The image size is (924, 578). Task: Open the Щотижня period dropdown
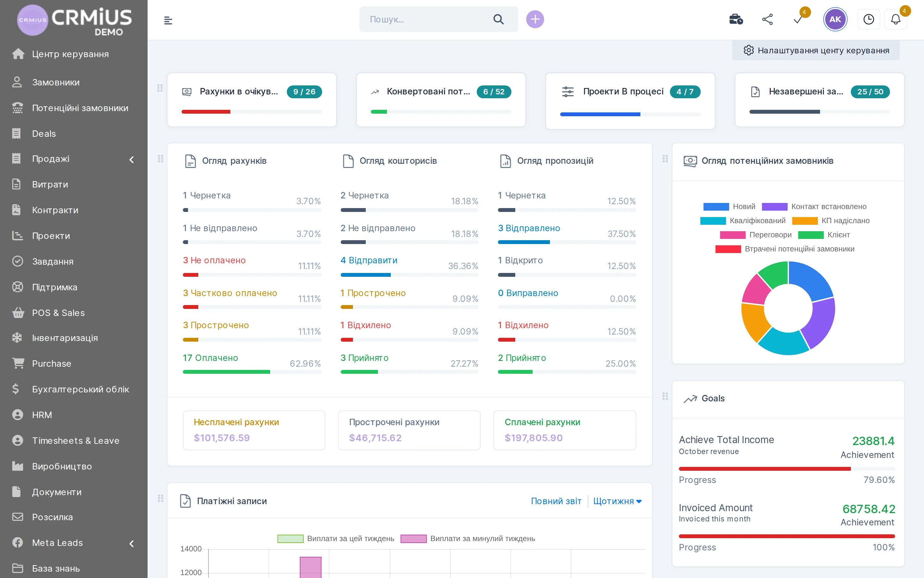click(617, 501)
